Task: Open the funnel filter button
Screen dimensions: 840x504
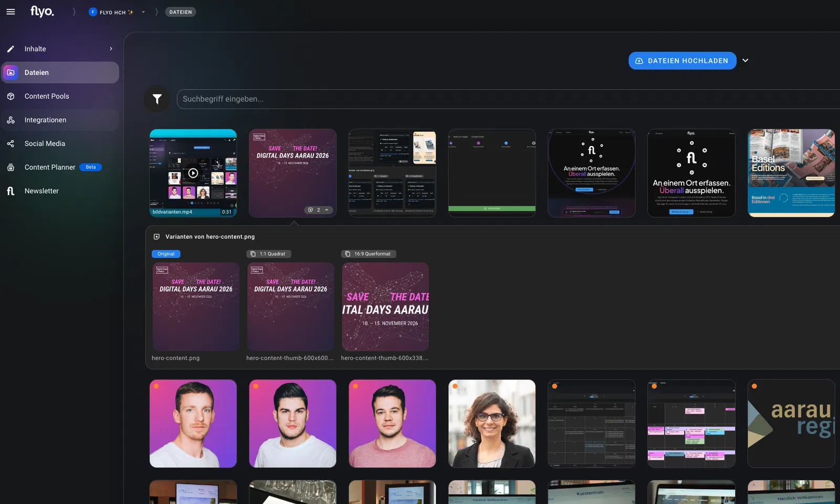Action: (x=157, y=99)
